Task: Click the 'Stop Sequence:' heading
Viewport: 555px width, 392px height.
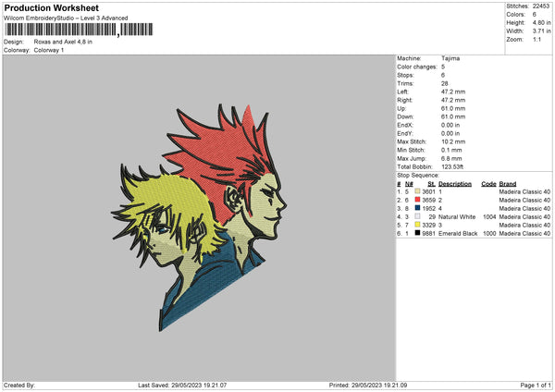Action: [418, 176]
